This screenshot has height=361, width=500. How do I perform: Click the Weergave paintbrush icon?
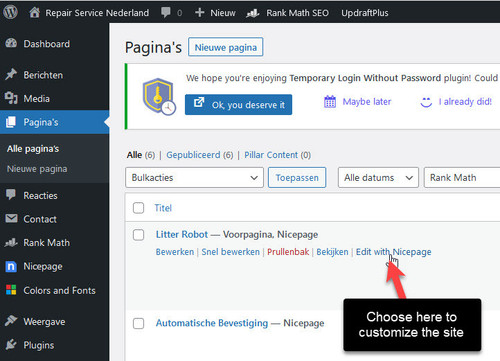(11, 321)
